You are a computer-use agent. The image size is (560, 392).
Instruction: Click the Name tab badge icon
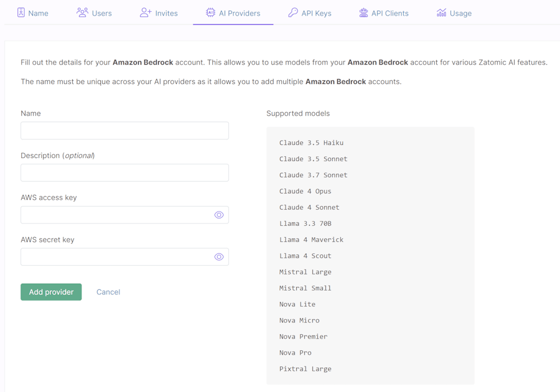point(21,12)
